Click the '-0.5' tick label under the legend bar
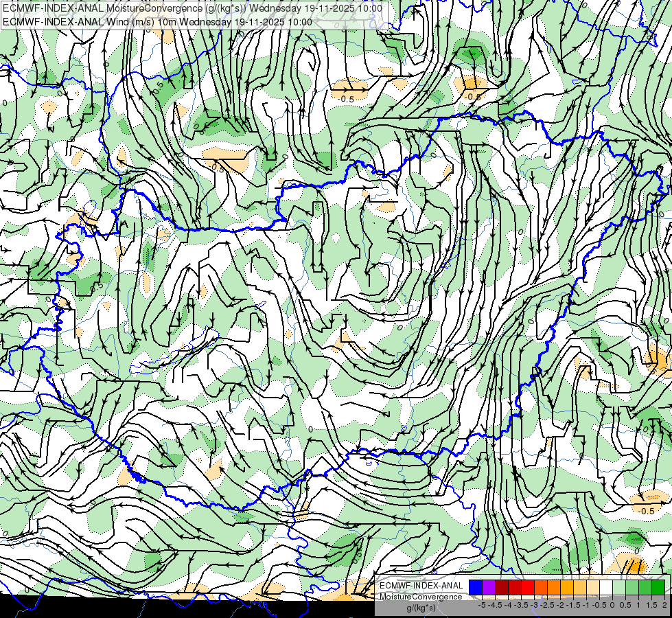 (599, 605)
